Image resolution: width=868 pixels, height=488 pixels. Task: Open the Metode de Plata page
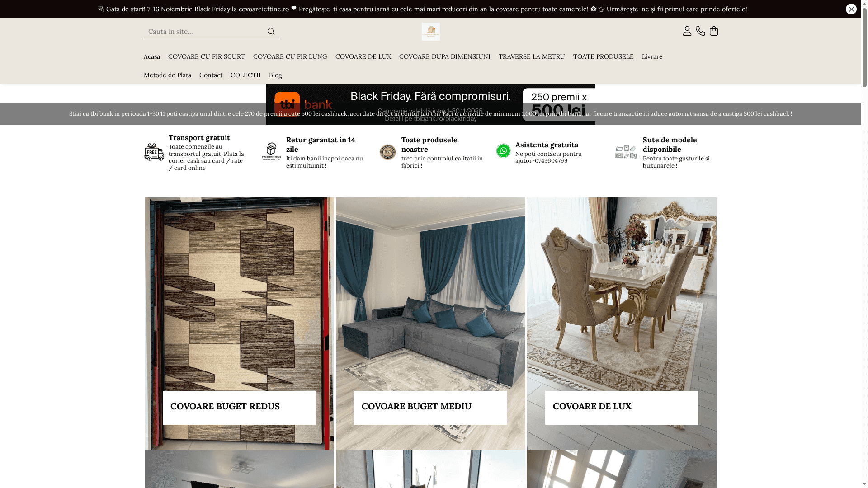tap(167, 75)
